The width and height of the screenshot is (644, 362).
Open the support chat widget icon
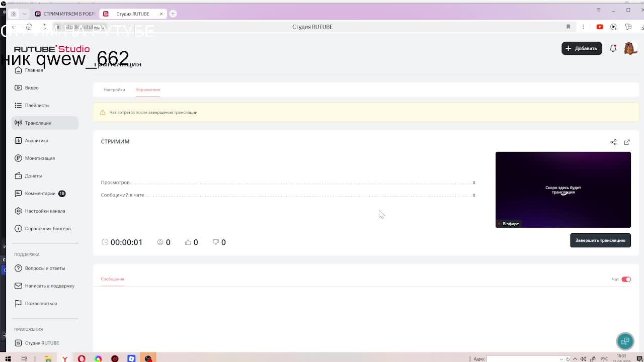click(625, 341)
